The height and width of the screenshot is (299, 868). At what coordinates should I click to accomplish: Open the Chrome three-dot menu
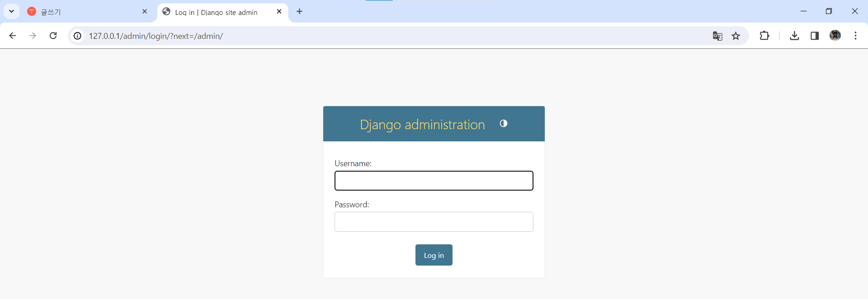coord(855,36)
